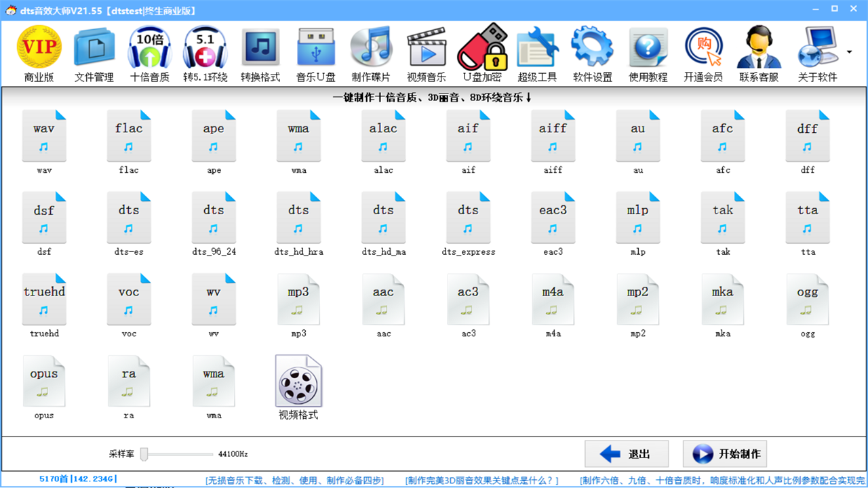Open 软件设置 software settings
Image resolution: width=868 pixels, height=488 pixels.
592,53
